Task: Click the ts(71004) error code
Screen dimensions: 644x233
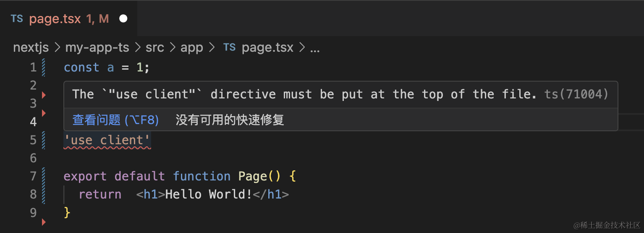Action: pos(576,94)
